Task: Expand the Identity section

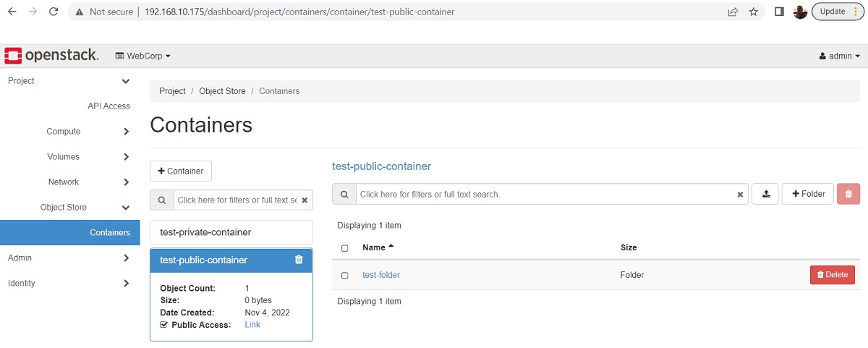Action: (x=70, y=284)
